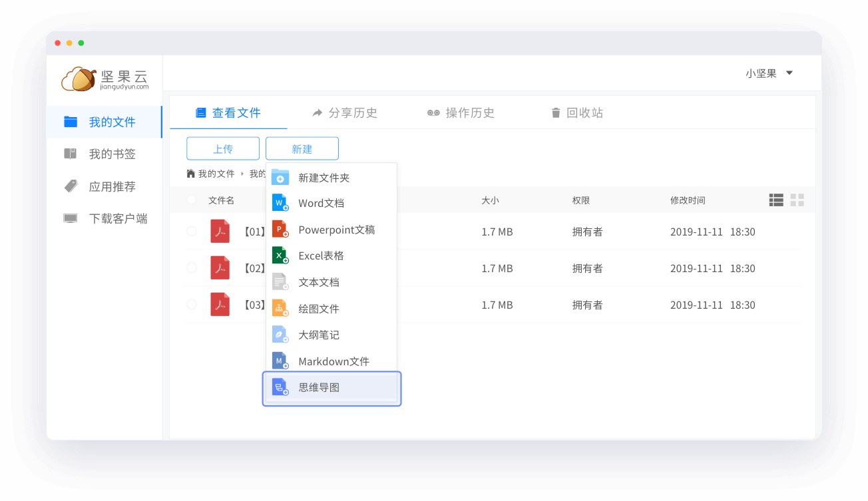
Task: Open 下载客户端 in the sidebar
Action: (118, 219)
